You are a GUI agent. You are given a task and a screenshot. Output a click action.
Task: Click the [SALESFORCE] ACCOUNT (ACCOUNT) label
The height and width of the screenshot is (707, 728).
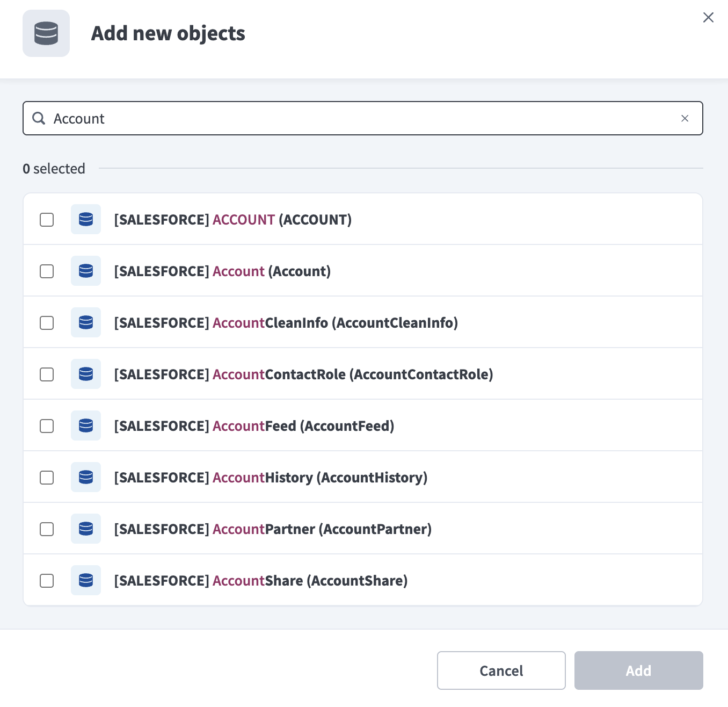[233, 220]
